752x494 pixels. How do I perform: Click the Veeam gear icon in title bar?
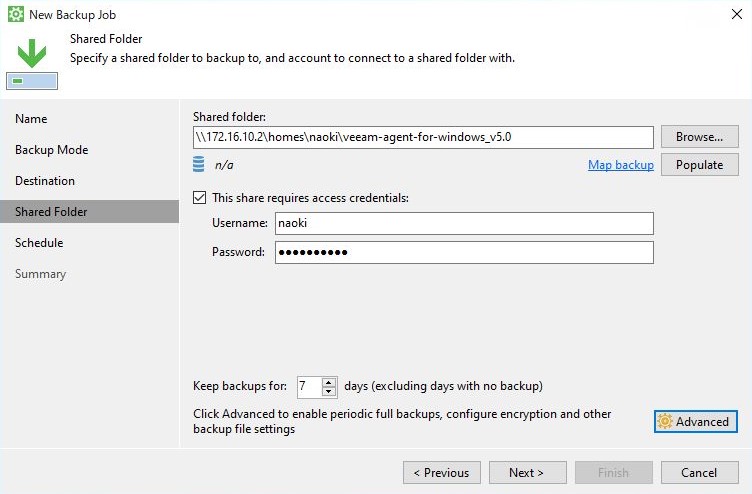click(x=16, y=14)
